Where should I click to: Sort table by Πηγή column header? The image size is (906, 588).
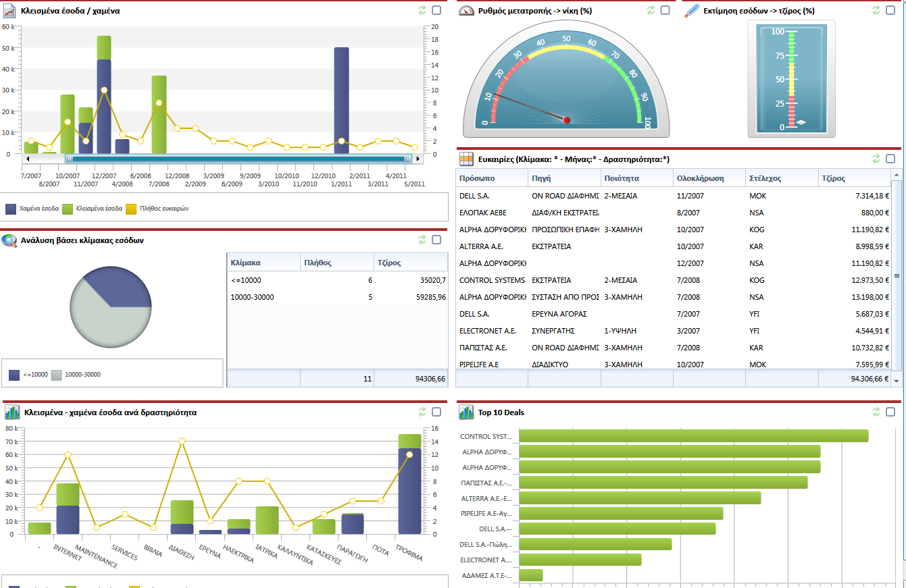coord(564,178)
